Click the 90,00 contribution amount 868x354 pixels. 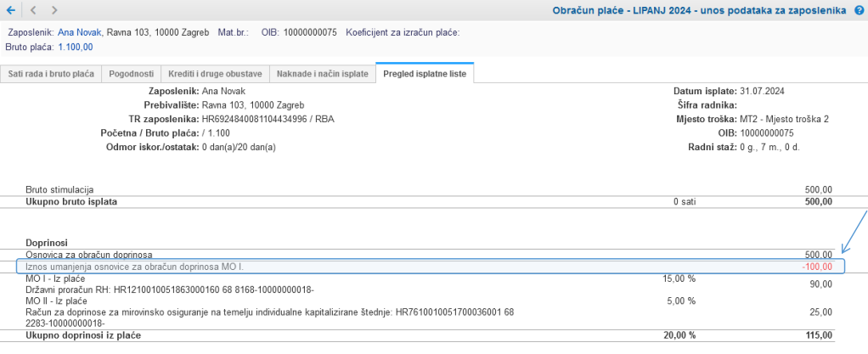[821, 284]
